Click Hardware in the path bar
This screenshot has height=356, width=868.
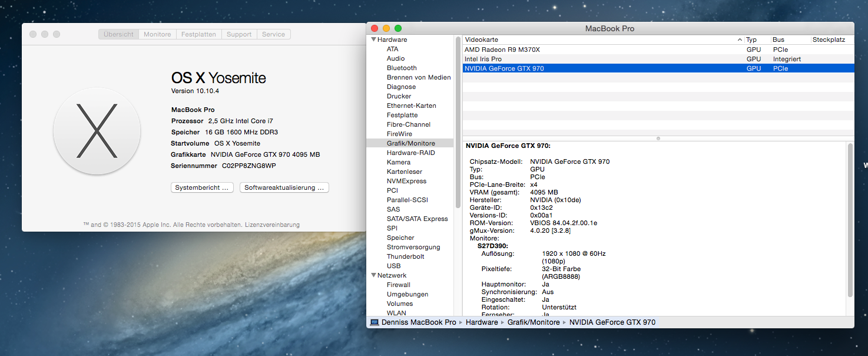coord(482,322)
